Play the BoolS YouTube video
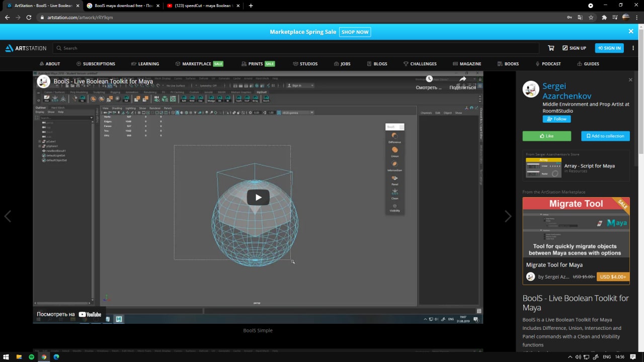 (258, 197)
